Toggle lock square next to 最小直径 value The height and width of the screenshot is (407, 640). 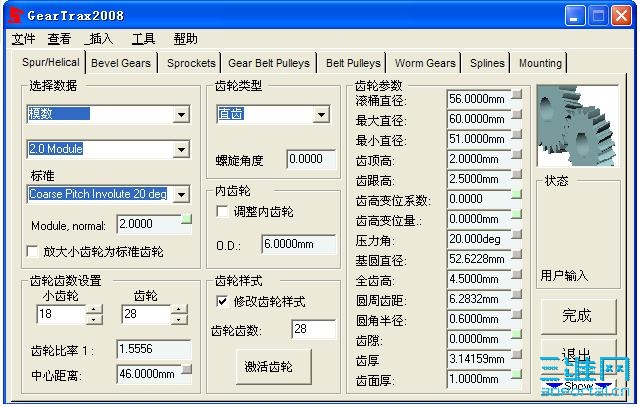[x=517, y=135]
